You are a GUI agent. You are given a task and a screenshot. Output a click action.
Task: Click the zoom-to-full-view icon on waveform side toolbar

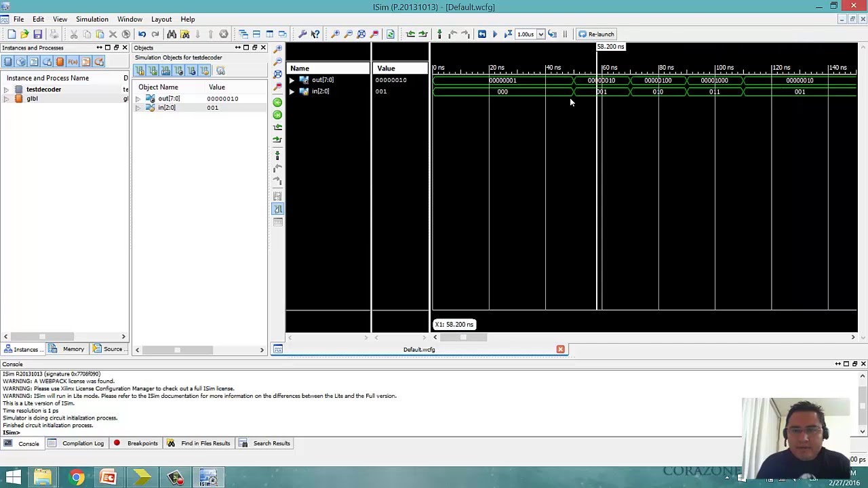[x=277, y=74]
